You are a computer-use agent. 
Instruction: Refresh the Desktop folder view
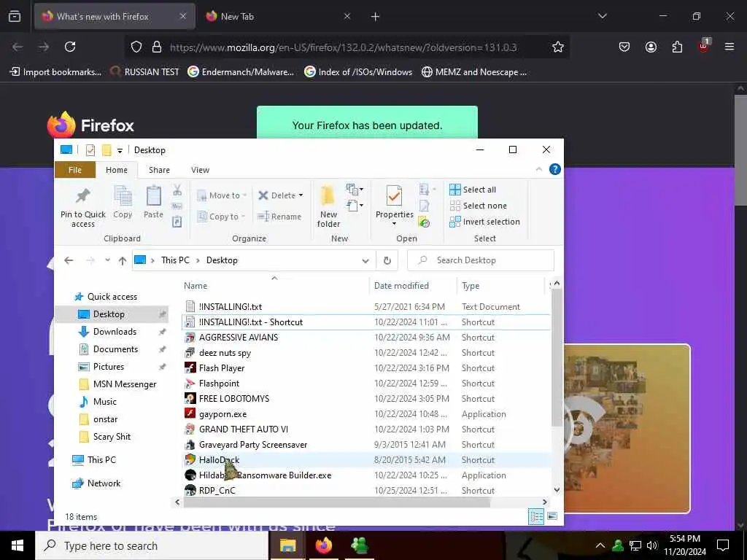tap(387, 260)
